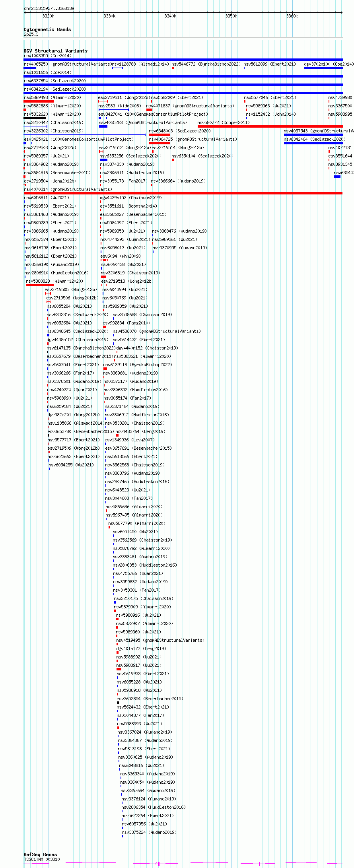
Task: Click nsv6139118 (ByrskaBishop2022) label
Action: point(138,365)
